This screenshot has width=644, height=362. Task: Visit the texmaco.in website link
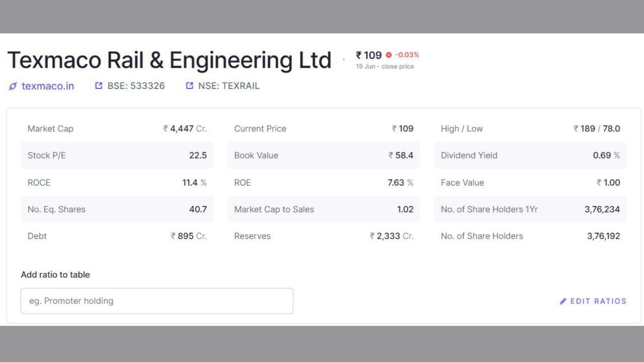48,86
